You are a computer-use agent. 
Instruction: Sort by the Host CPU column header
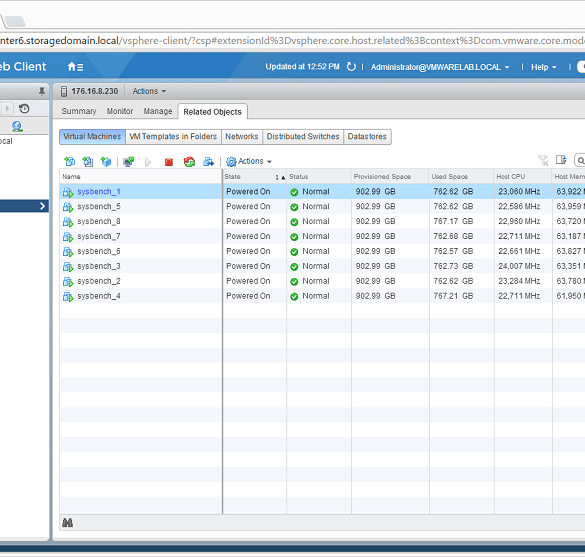coord(523,176)
